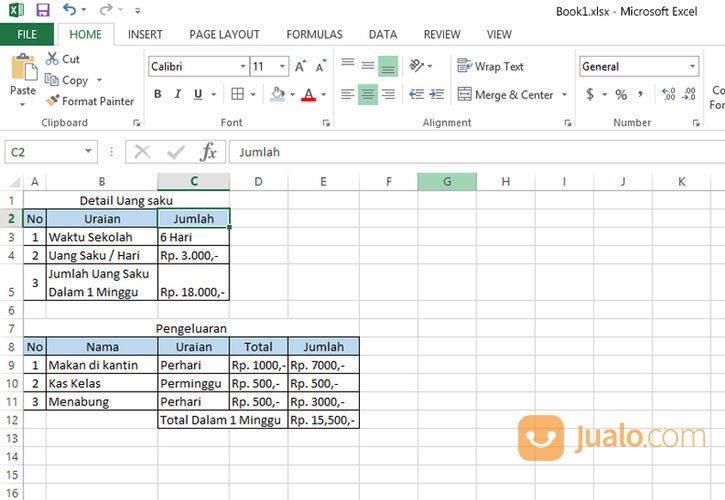The image size is (725, 500).
Task: Click the Paste button
Action: coord(22,78)
